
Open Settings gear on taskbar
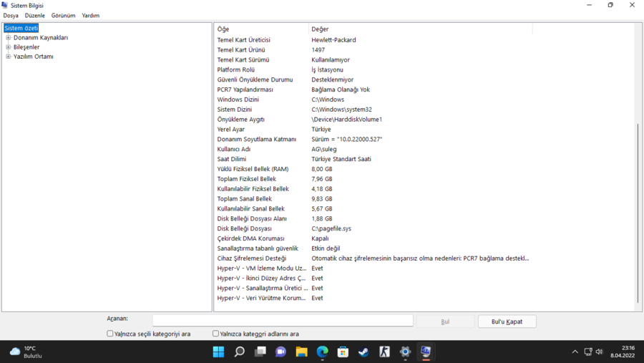[x=406, y=352]
